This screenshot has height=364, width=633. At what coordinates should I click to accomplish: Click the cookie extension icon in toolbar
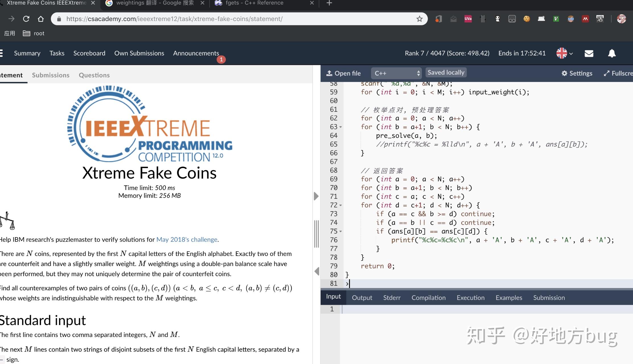(x=527, y=18)
